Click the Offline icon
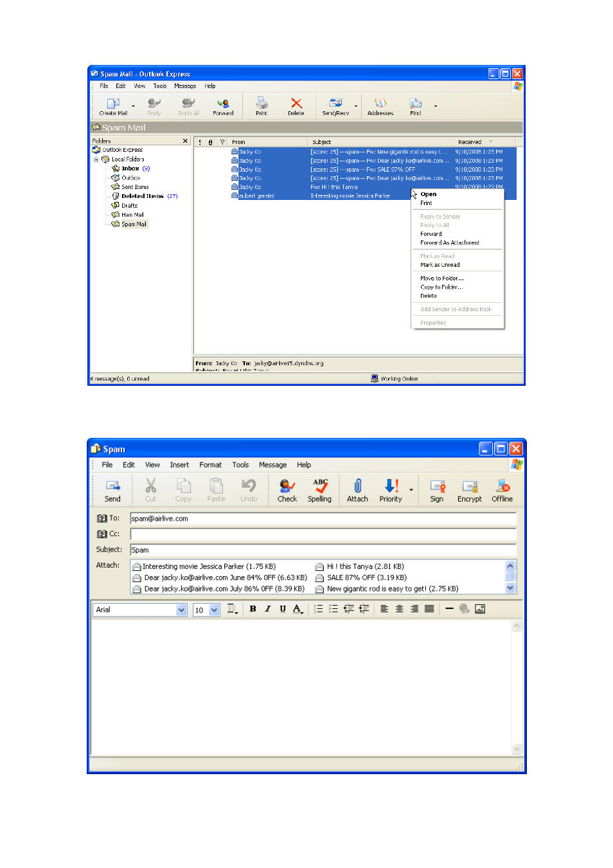Viewport: 613px width, 868px height. [x=502, y=485]
